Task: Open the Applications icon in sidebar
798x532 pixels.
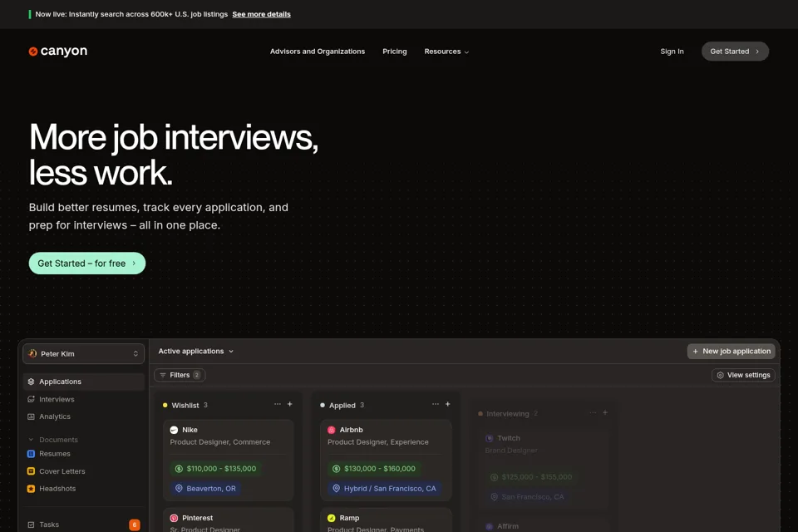Action: pyautogui.click(x=31, y=382)
